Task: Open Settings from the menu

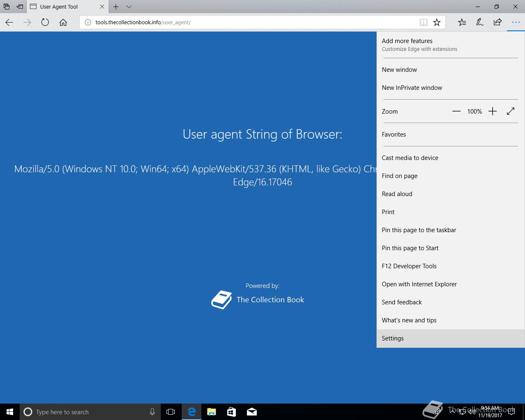Action: tap(450, 338)
